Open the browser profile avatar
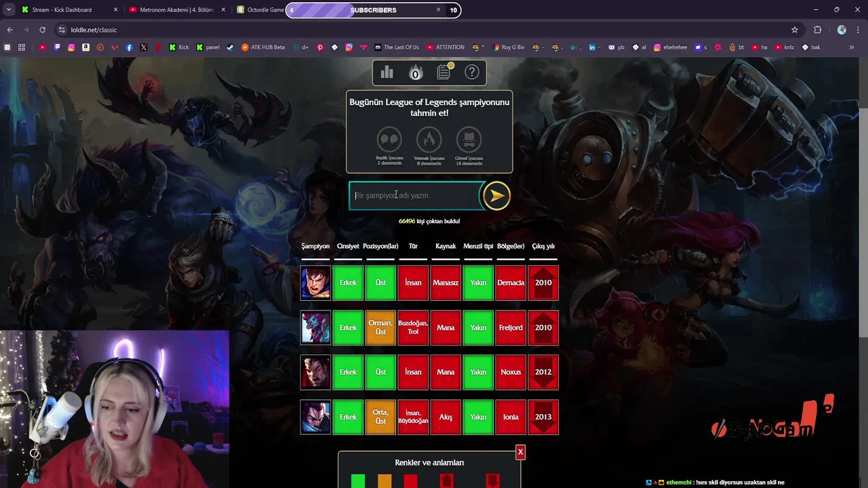 click(x=842, y=30)
